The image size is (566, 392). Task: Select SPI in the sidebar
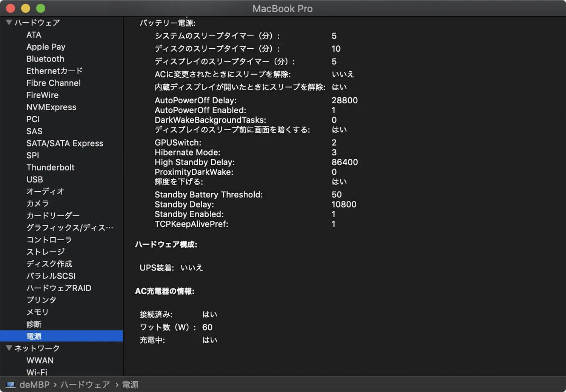click(33, 155)
